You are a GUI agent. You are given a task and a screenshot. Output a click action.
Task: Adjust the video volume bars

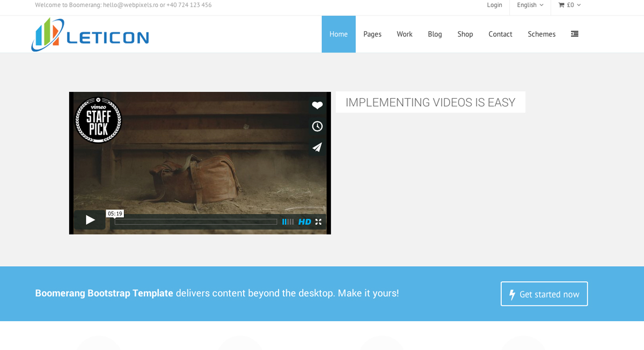tap(288, 222)
